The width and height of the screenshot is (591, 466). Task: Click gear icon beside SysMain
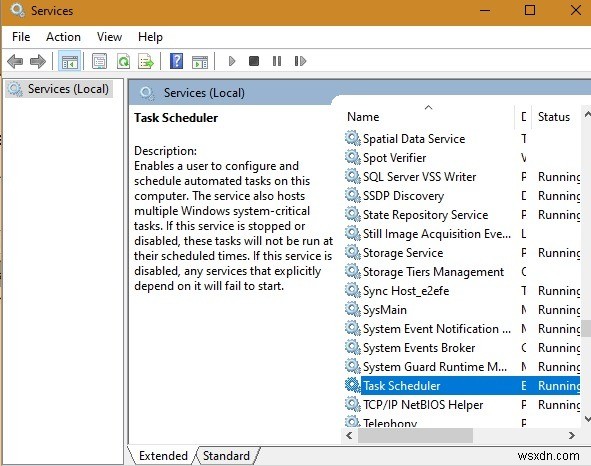click(x=353, y=309)
